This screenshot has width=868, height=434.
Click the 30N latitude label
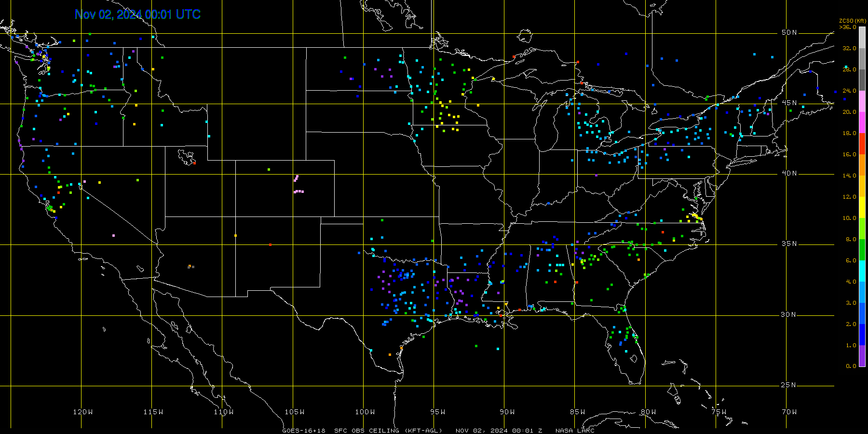pos(789,314)
